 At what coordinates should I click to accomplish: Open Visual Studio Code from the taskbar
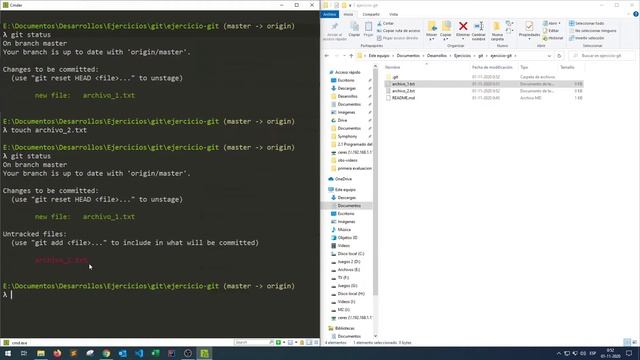click(x=139, y=353)
